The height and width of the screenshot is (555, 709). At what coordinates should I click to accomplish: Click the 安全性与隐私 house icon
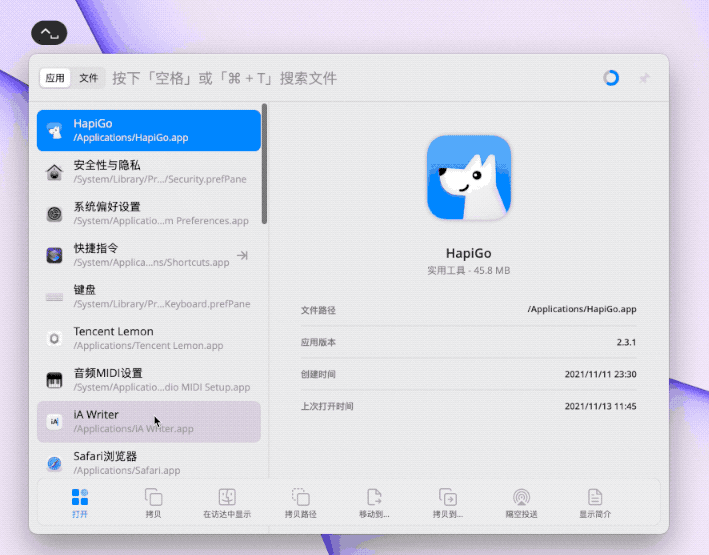click(54, 172)
